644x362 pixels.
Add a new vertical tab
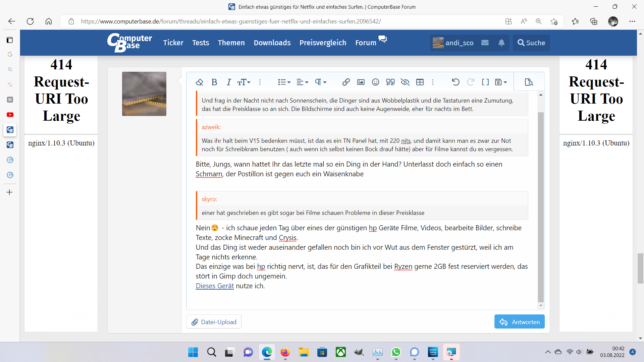click(10, 192)
